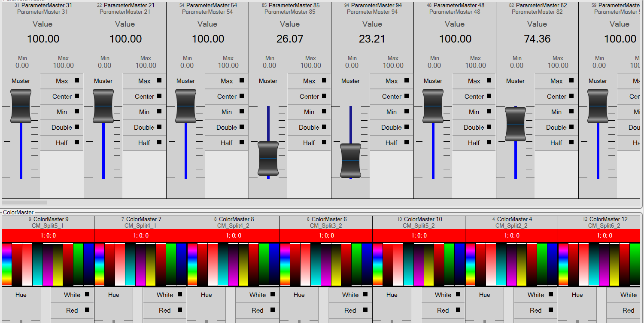The width and height of the screenshot is (644, 323).
Task: Toggle White on ColorMaster 9
Action: click(x=72, y=295)
